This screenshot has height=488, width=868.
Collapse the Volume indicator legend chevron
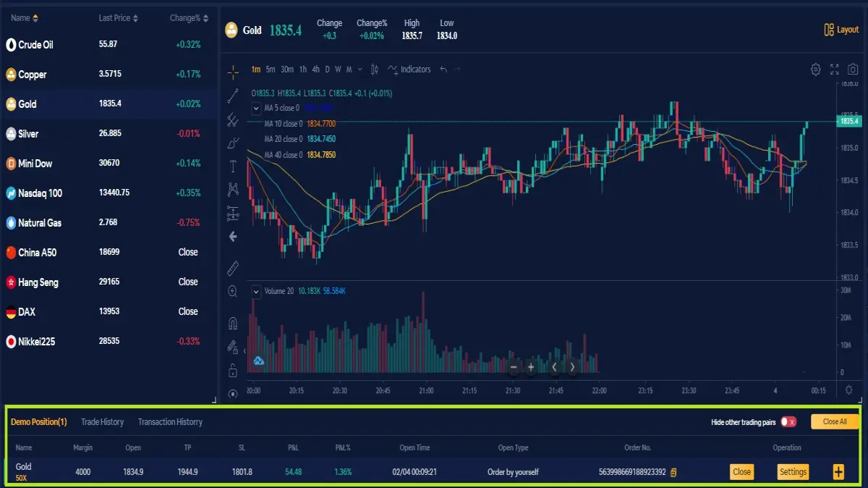256,291
